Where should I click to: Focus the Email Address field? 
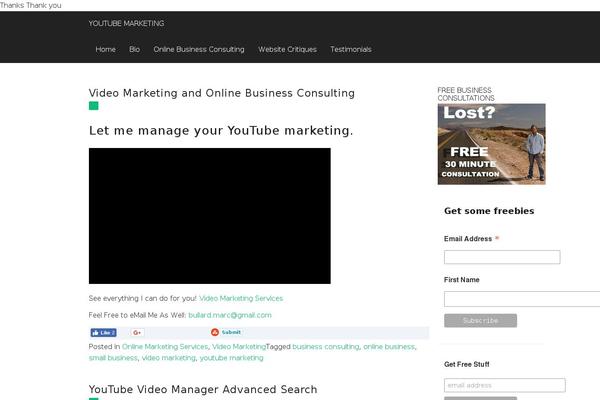pos(502,257)
